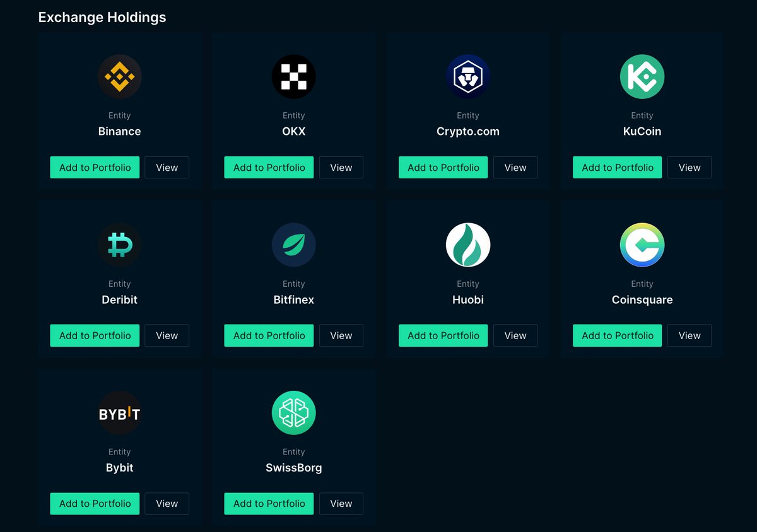Image resolution: width=757 pixels, height=532 pixels.
Task: Click the Binance logo icon
Action: [120, 76]
